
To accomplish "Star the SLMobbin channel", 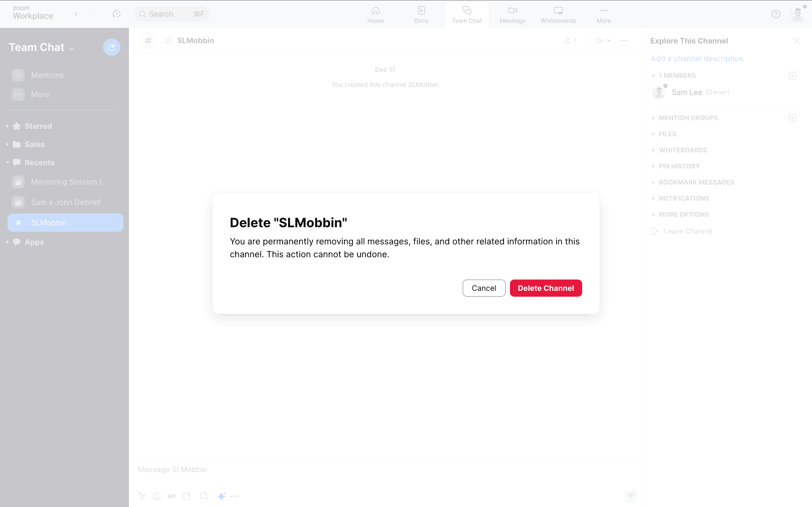I will coord(168,41).
